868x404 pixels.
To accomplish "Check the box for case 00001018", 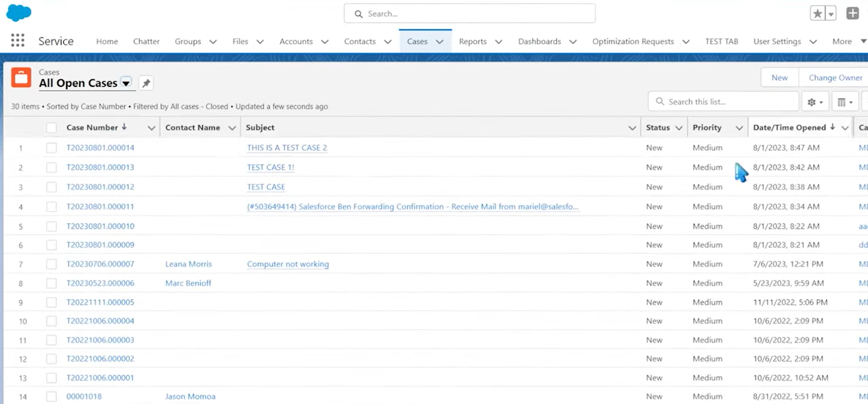I will [x=52, y=396].
